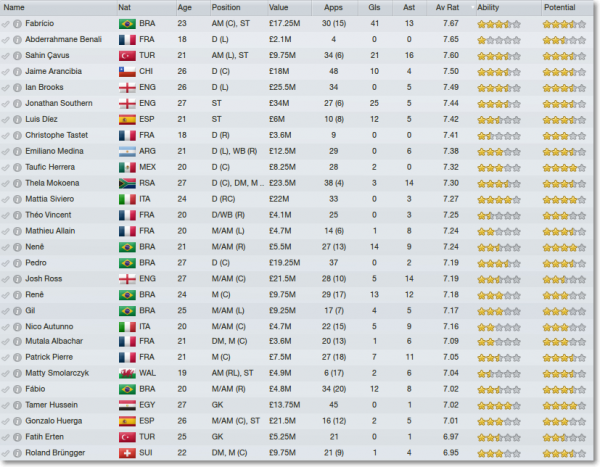Tick the checkmark for Patrick Pierre
600x467 pixels.
(x=5, y=358)
